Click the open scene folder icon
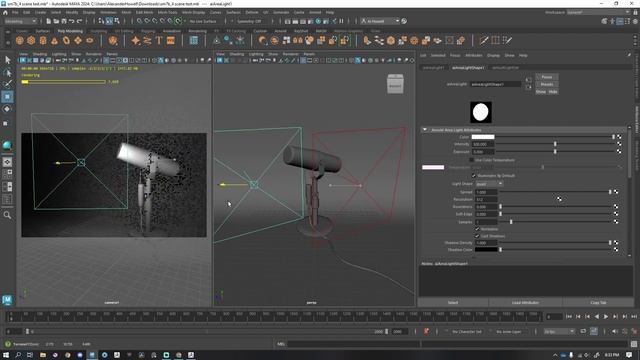This screenshot has height=360, width=640. pos(56,21)
